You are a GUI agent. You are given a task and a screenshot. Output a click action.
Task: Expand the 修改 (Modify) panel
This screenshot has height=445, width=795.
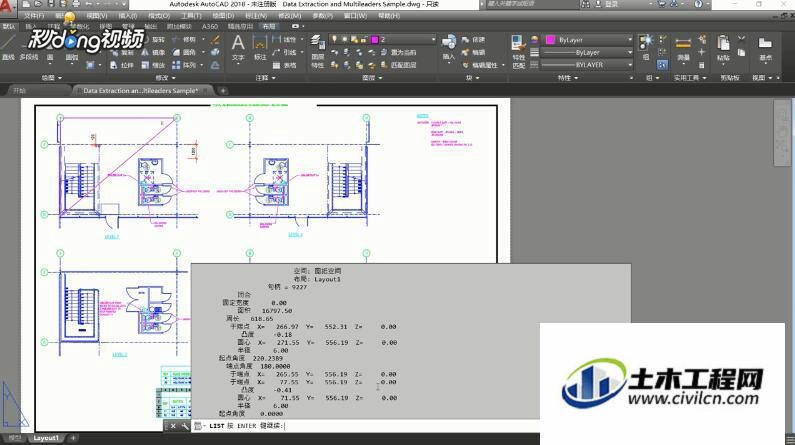165,78
